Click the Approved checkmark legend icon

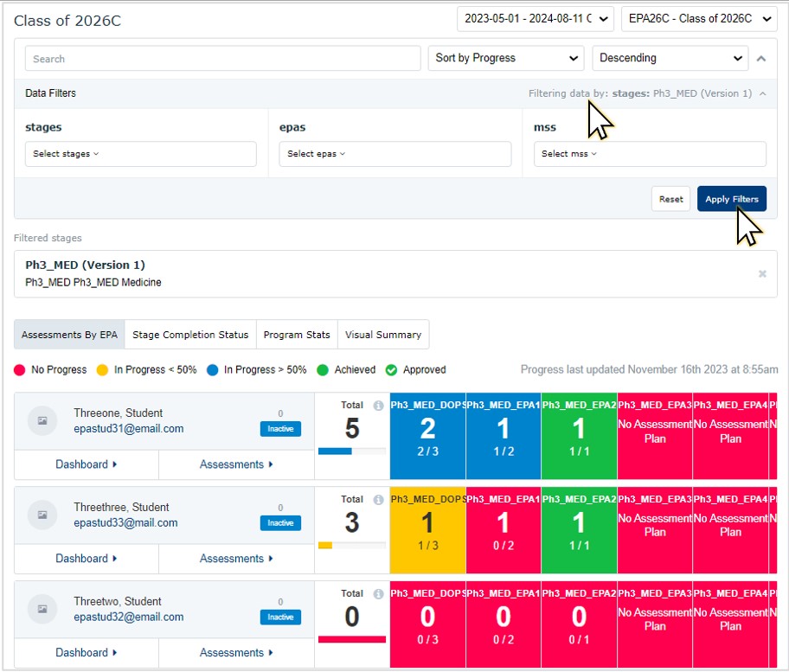pos(391,370)
